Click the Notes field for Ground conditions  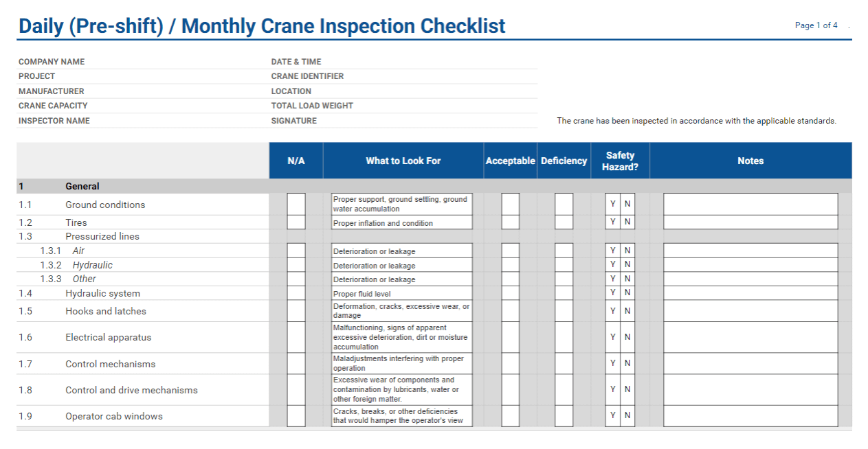point(750,205)
